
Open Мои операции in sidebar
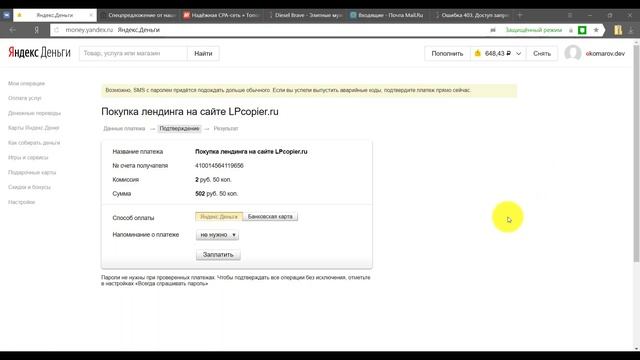tap(27, 83)
